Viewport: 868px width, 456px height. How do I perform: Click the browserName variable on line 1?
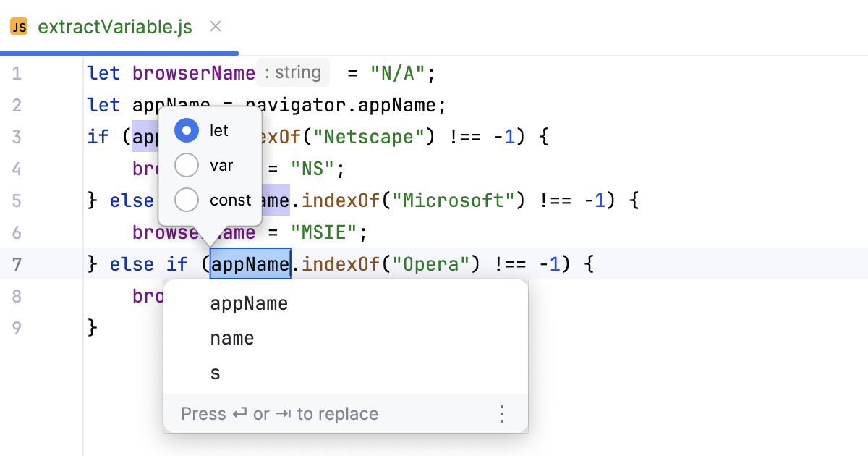[x=193, y=72]
